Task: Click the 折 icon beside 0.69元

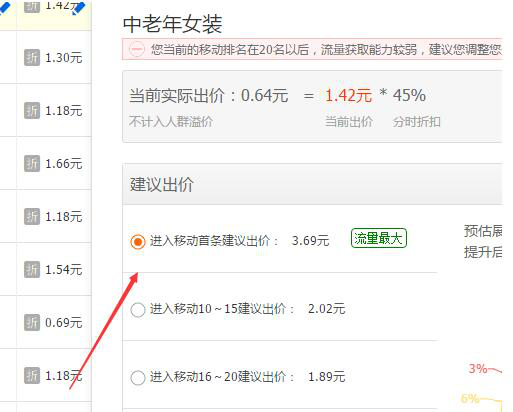Action: (32, 323)
